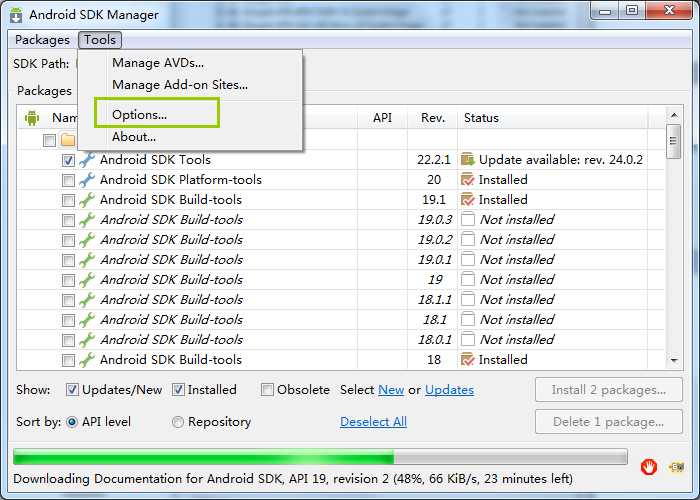Click wrench icon of Build-tools 19.0.2

tap(87, 240)
